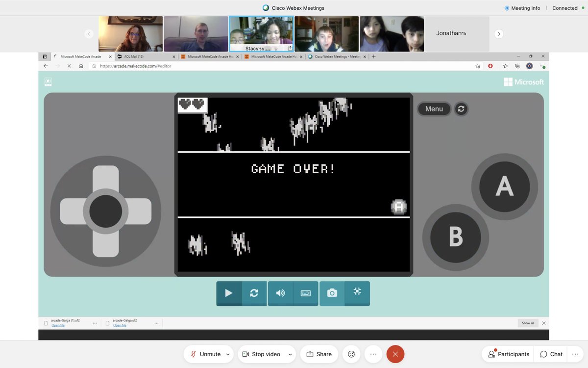
Task: Hit the large A game button
Action: (x=504, y=186)
